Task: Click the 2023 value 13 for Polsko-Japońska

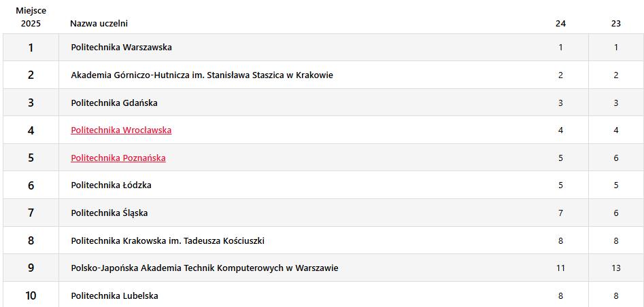Action: click(616, 268)
